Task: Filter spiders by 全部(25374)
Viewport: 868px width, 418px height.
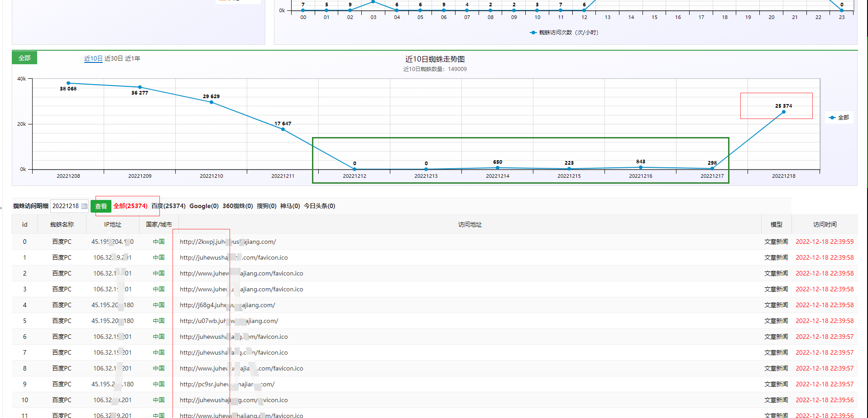Action: pyautogui.click(x=130, y=206)
